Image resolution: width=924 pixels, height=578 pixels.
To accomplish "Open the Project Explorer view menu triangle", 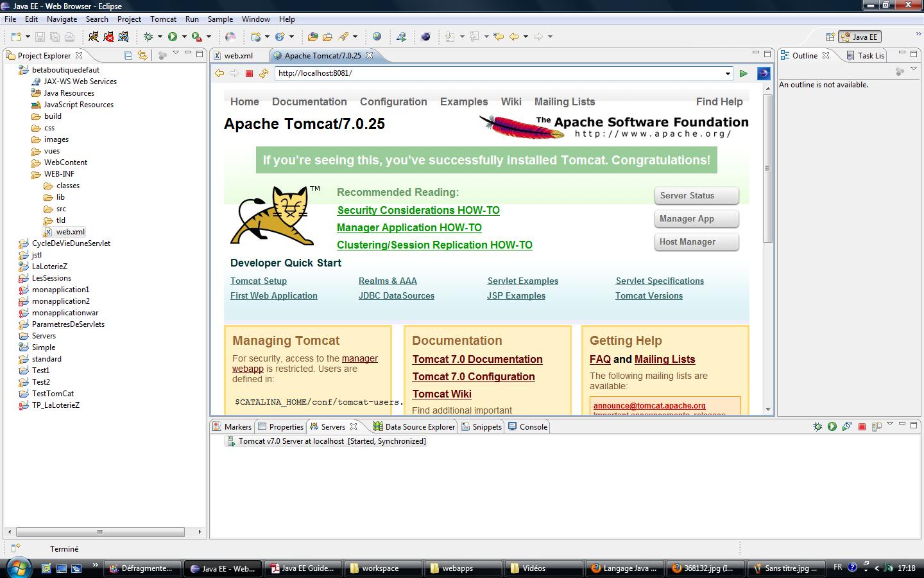I will pos(176,53).
